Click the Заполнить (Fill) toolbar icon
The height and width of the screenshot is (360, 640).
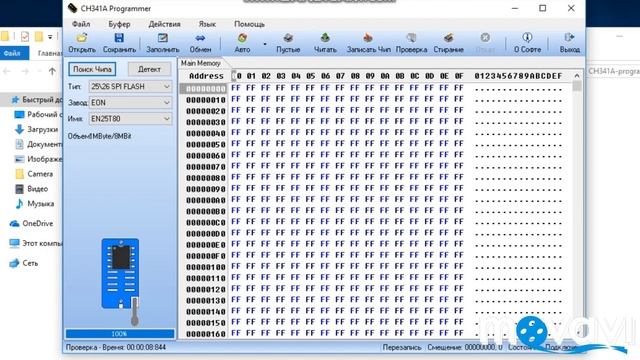(162, 38)
